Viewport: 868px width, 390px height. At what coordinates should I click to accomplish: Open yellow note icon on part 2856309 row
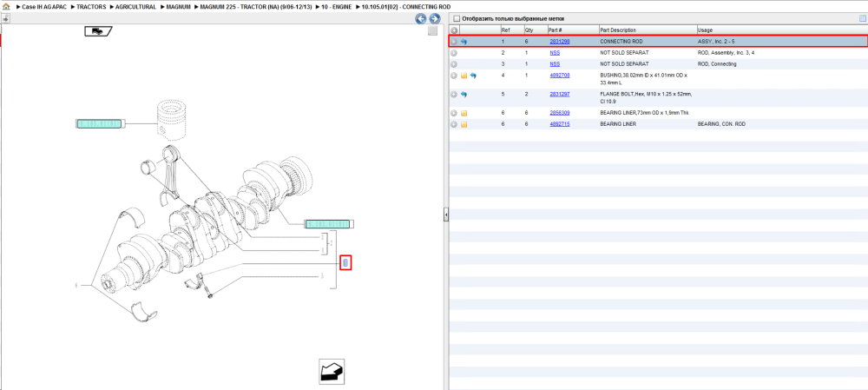point(464,113)
